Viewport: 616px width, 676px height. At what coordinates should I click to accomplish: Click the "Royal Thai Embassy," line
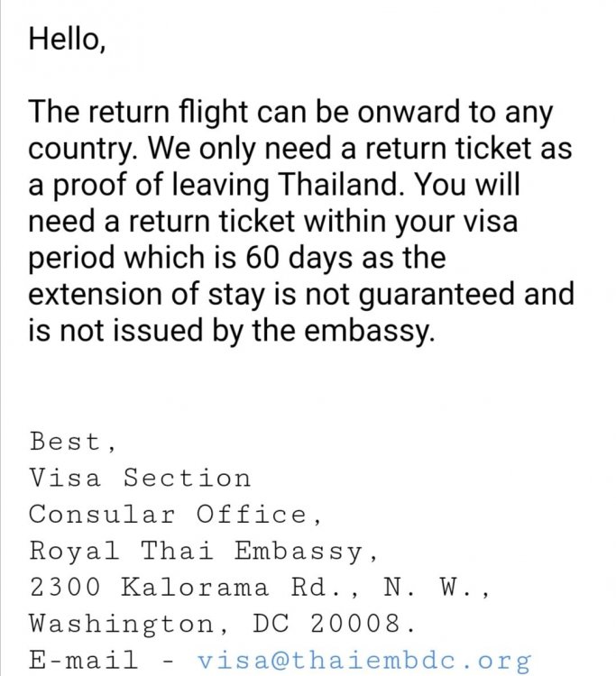(203, 551)
